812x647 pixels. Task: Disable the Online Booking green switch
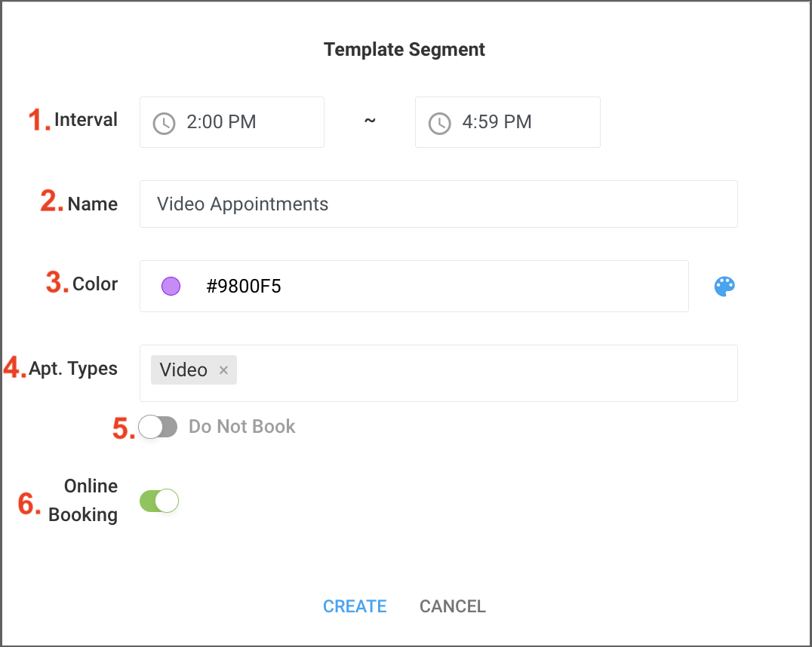coord(159,501)
